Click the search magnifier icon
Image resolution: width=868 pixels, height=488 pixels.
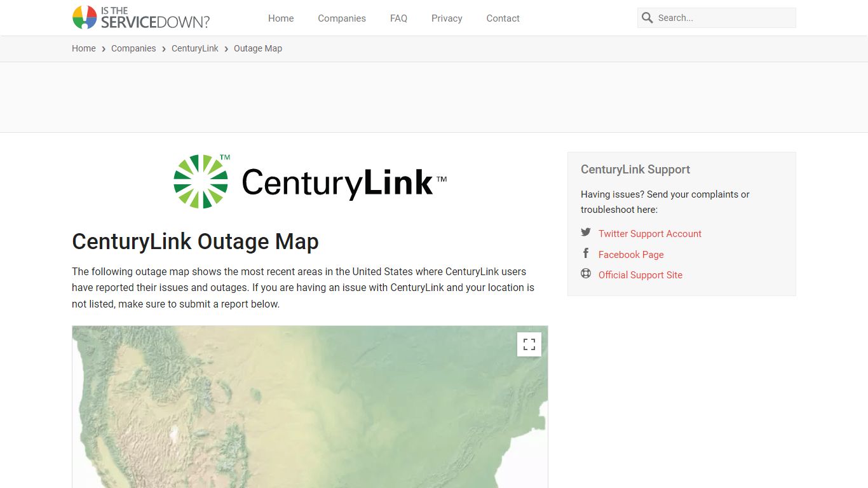click(647, 18)
